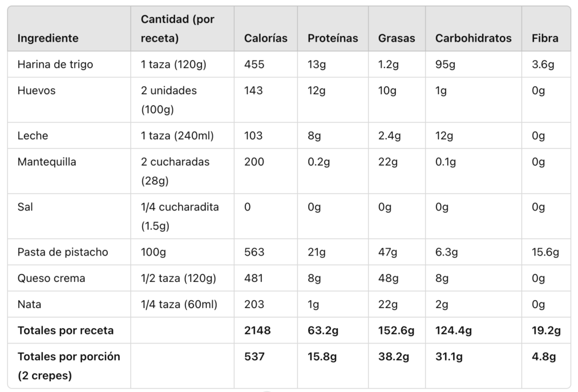This screenshot has height=392, width=578.
Task: Click the 15.6g fiber value for pistachio
Action: 545,252
